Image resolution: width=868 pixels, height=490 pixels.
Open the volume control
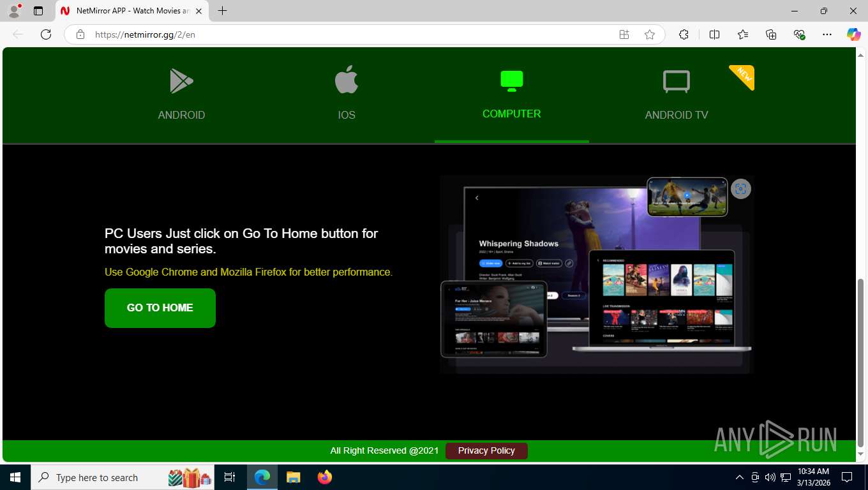770,477
